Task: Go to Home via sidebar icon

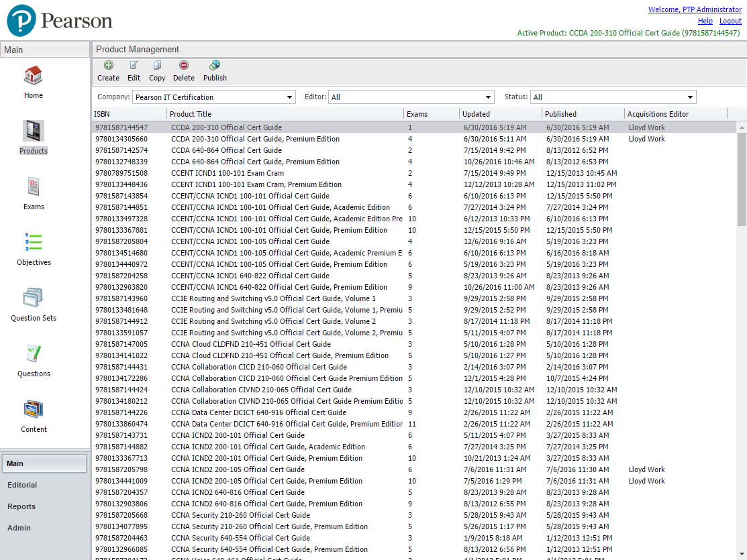Action: 34,76
